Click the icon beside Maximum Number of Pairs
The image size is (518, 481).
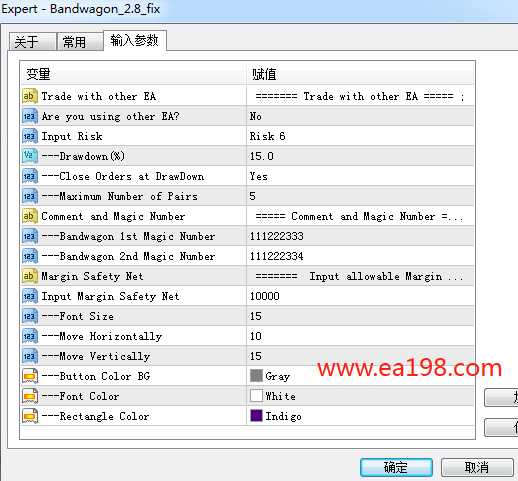(29, 196)
